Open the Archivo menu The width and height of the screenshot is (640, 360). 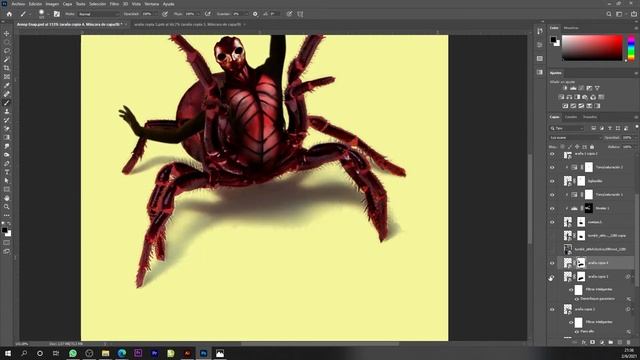(x=18, y=4)
